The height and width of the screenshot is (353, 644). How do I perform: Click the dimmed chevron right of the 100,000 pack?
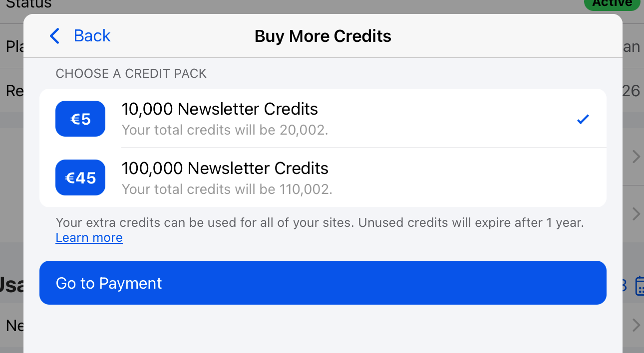[636, 157]
